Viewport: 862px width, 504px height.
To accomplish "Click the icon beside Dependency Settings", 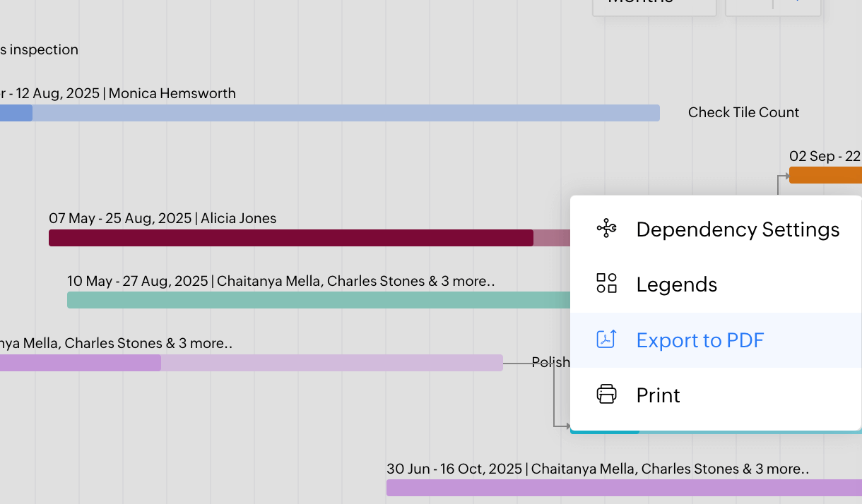I will (606, 229).
